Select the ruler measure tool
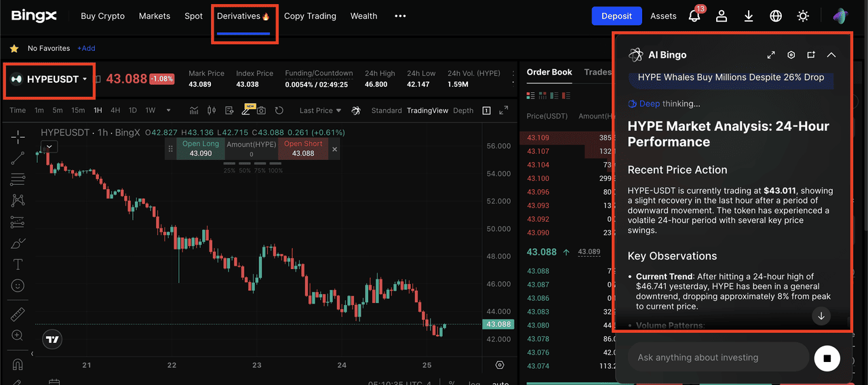Image resolution: width=868 pixels, height=385 pixels. (18, 315)
